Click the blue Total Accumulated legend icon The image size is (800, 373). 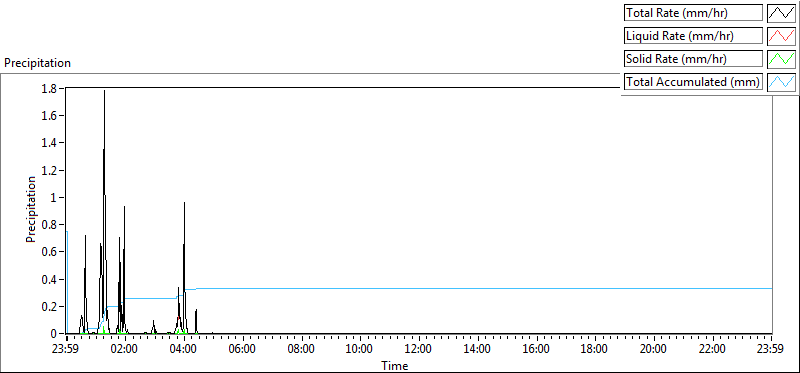pos(781,82)
